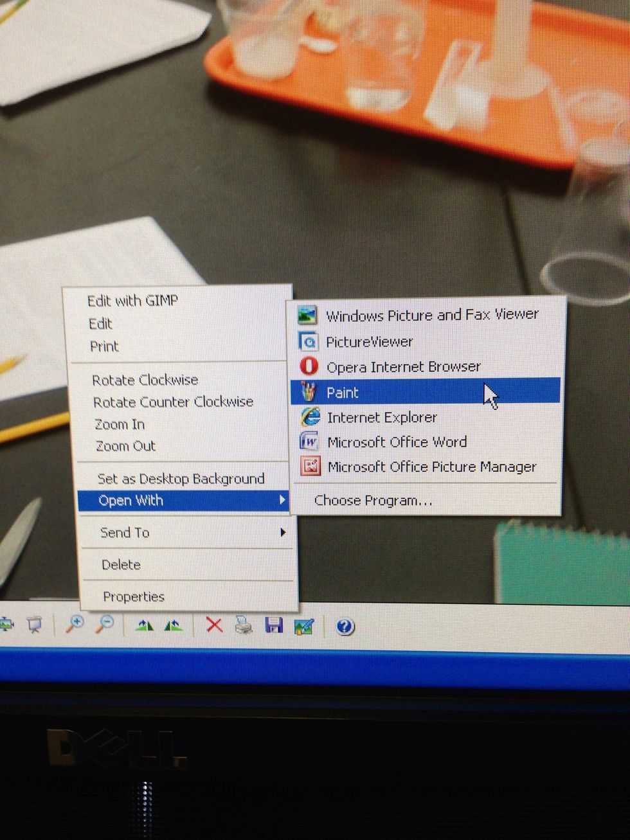Screen dimensions: 630x840
Task: Select Set as Desktop Background
Action: [x=181, y=479]
